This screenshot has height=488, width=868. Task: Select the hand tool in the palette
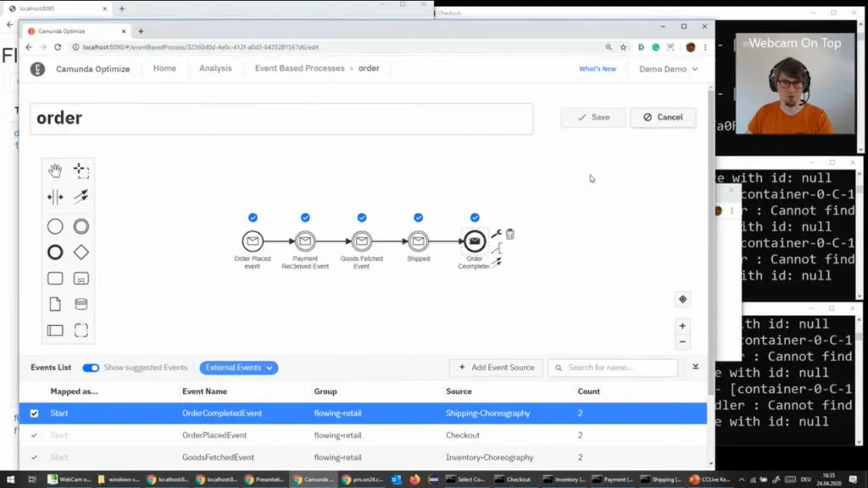(x=55, y=170)
